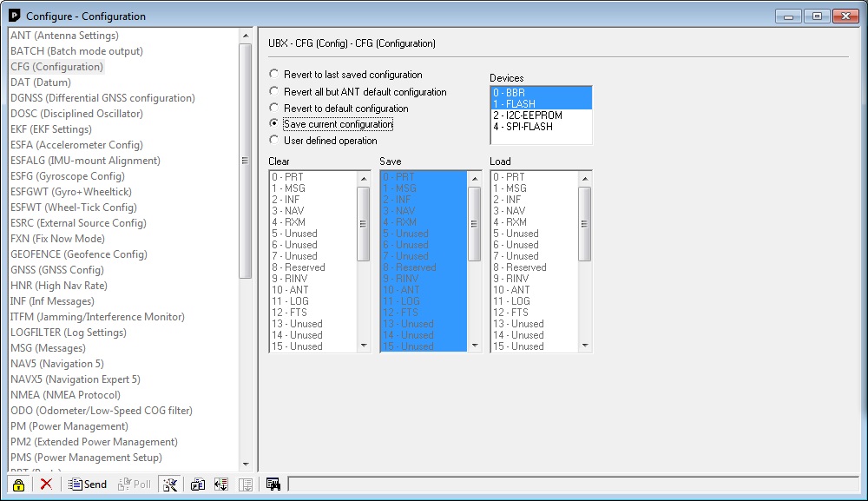Image resolution: width=868 pixels, height=501 pixels.
Task: Click the Clear list scrollbar thumb
Action: point(363,224)
